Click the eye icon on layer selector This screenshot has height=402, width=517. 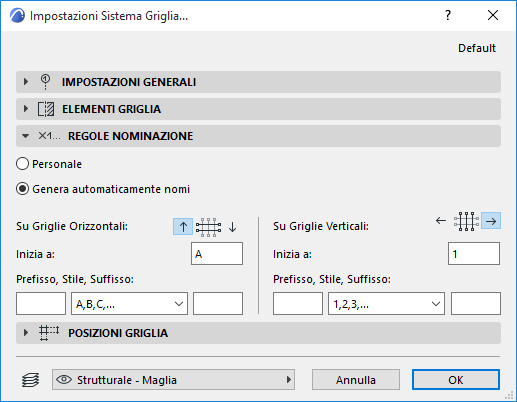coord(64,380)
